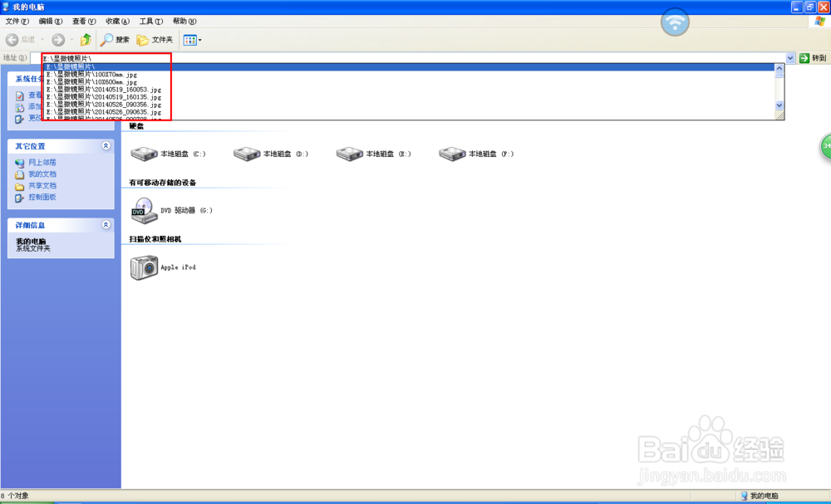This screenshot has height=504, width=831.
Task: Collapse the Details (详细信息) panel
Action: [106, 225]
